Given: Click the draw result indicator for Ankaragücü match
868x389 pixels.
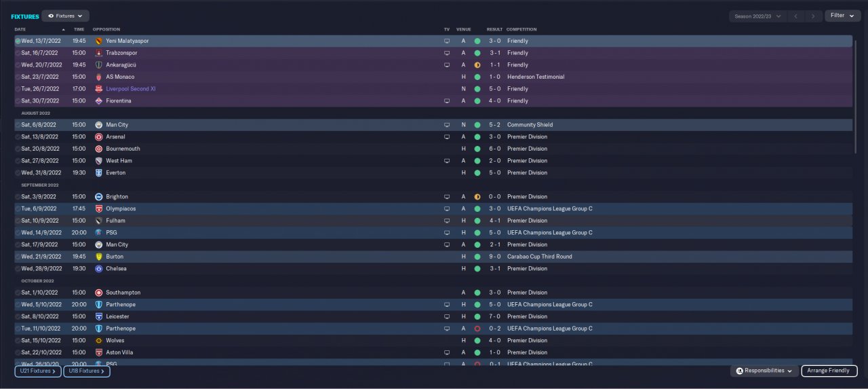Looking at the screenshot, I should click(x=477, y=65).
